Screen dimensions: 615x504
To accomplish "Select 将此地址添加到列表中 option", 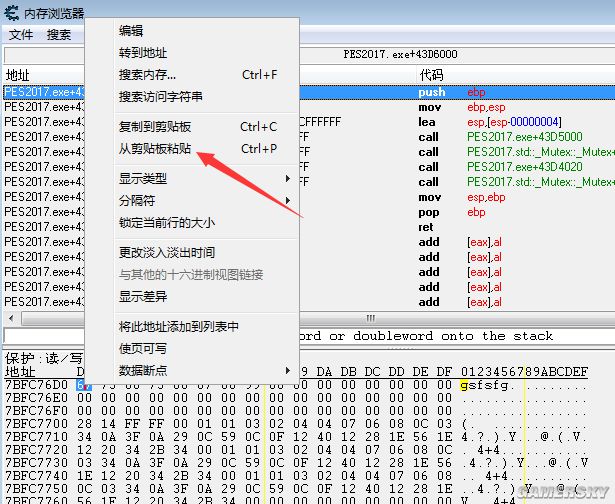I will click(178, 327).
